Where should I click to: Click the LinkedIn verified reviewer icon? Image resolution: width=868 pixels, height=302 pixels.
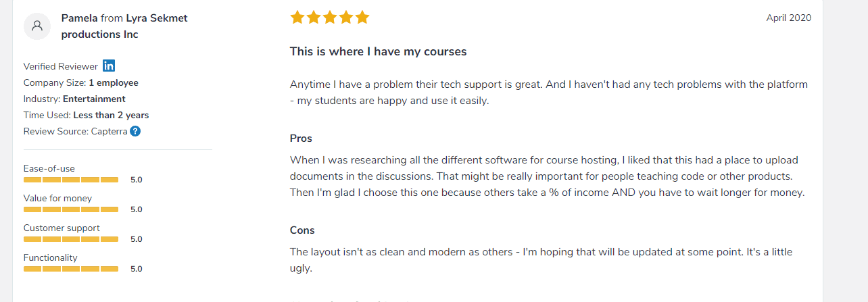point(109,66)
